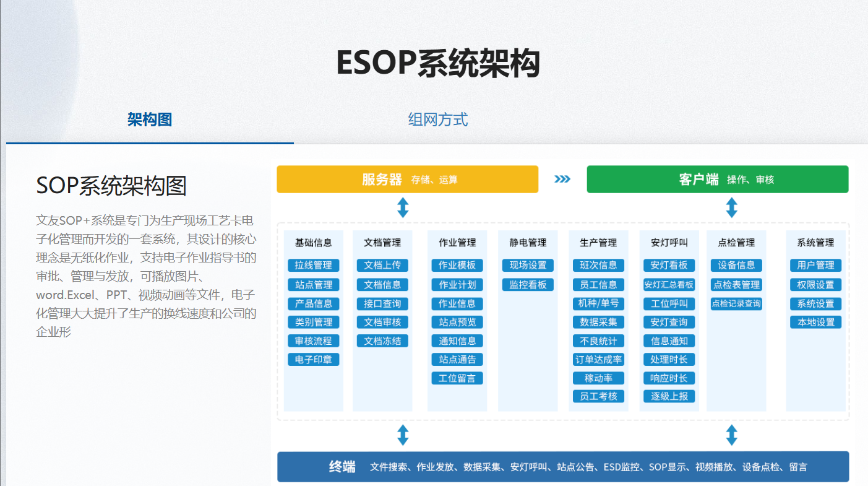868x486 pixels.
Task: Select the 架构图 tab
Action: [x=150, y=119]
